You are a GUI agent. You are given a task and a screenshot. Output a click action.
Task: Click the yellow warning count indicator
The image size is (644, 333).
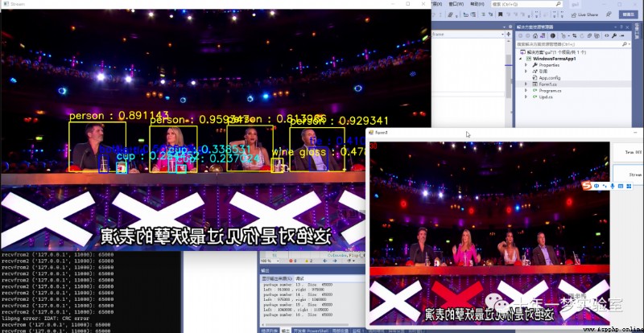[309, 261]
